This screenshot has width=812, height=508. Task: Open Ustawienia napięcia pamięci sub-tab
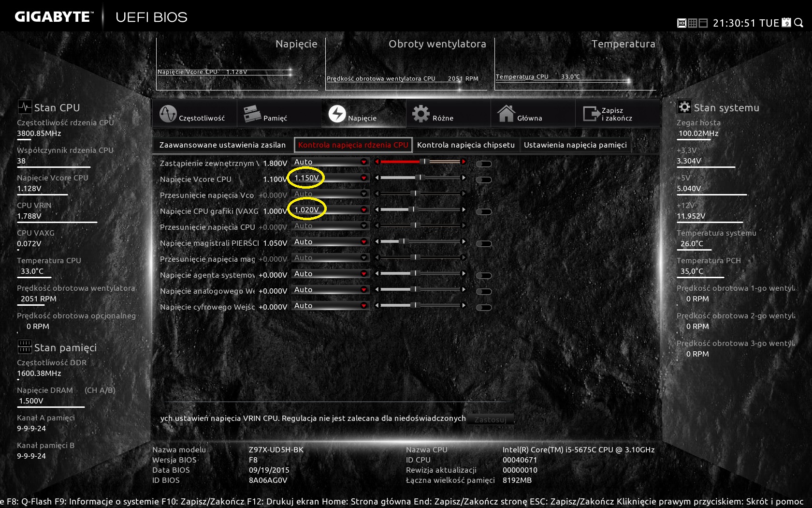[x=575, y=145]
